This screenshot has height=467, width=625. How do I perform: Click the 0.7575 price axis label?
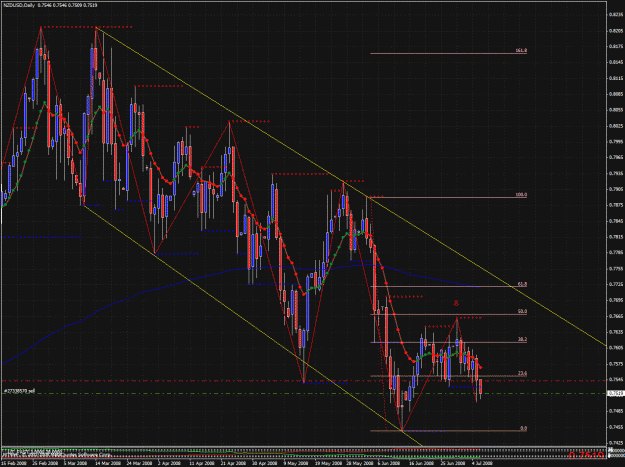click(x=616, y=363)
